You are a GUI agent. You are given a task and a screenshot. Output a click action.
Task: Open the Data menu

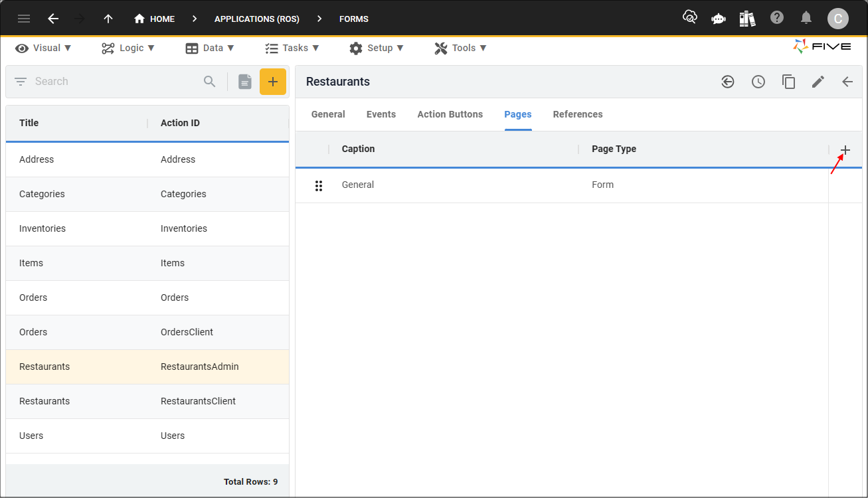point(210,48)
